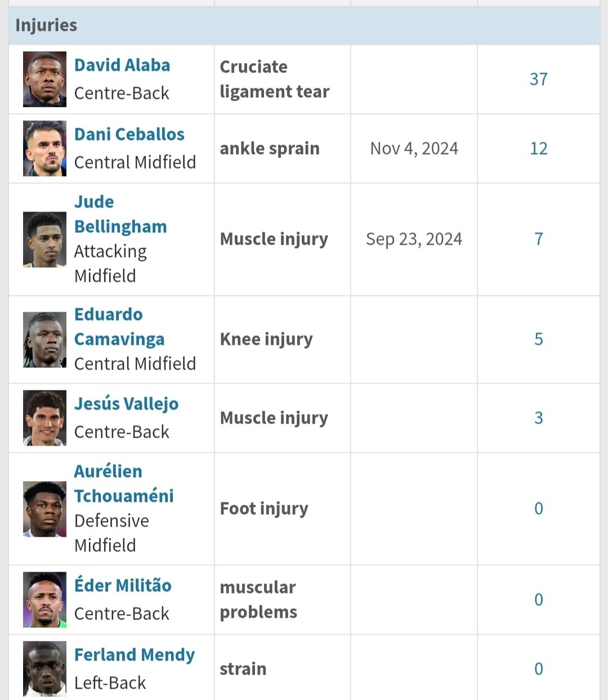This screenshot has width=608, height=700.
Task: Open Jude Bellingham's portrait thumbnail
Action: (44, 239)
